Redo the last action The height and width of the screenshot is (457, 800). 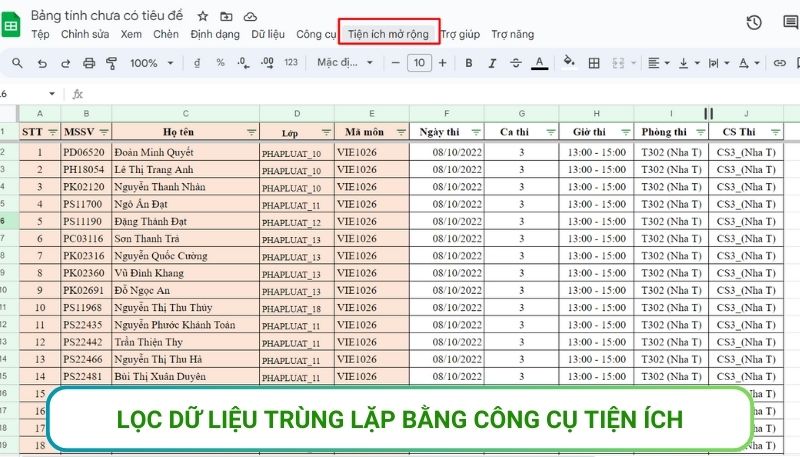(x=66, y=63)
